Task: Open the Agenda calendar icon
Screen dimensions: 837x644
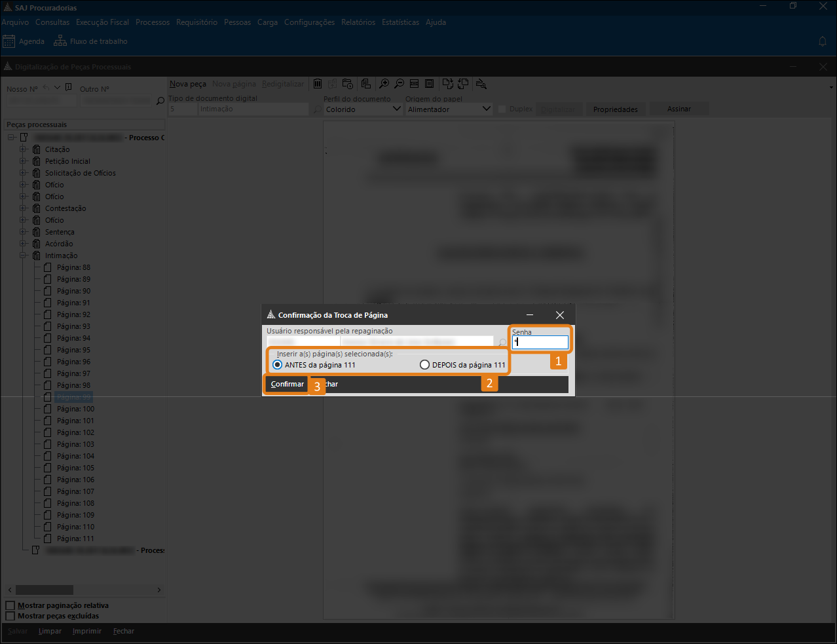Action: point(9,41)
